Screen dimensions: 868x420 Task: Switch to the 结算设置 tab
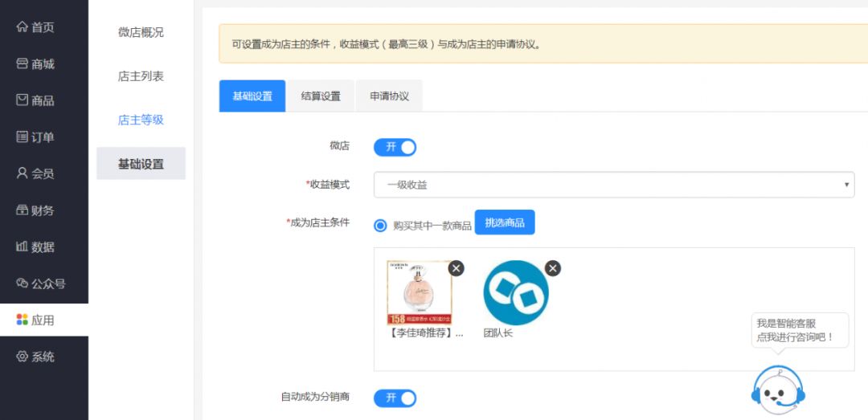click(321, 96)
